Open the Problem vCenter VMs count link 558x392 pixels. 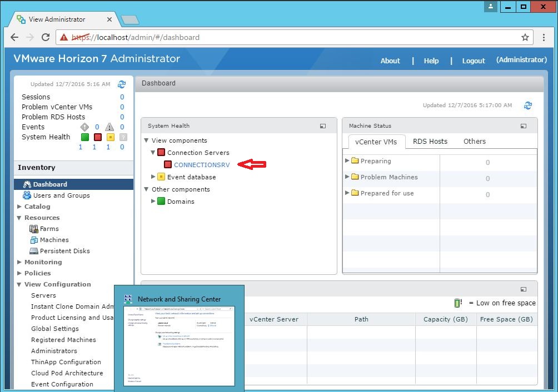pyautogui.click(x=122, y=107)
